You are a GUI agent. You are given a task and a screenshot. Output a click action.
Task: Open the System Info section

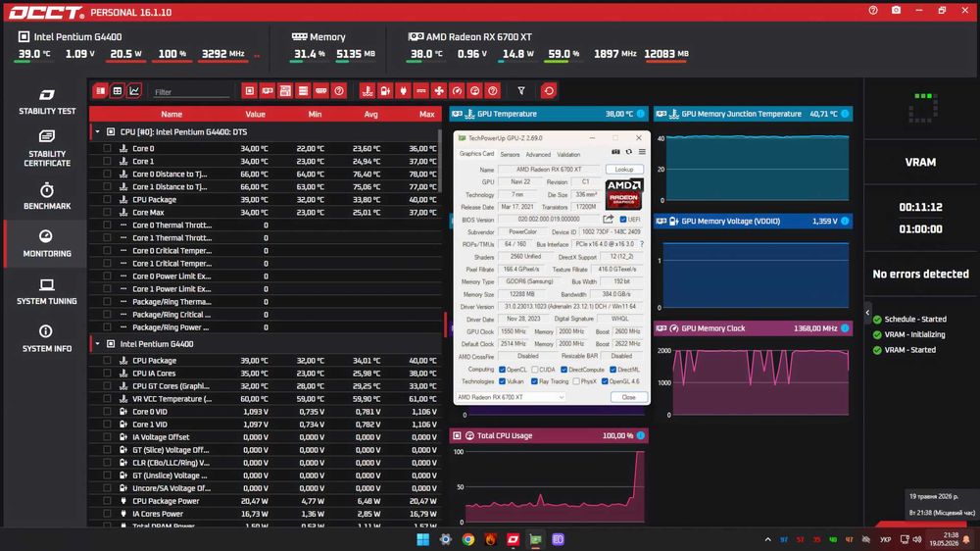[47, 338]
